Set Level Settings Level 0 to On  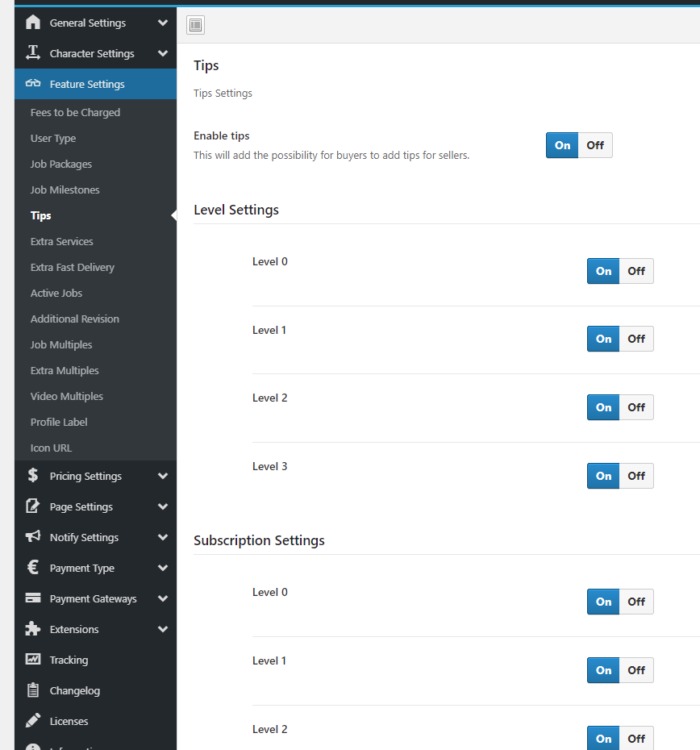603,271
